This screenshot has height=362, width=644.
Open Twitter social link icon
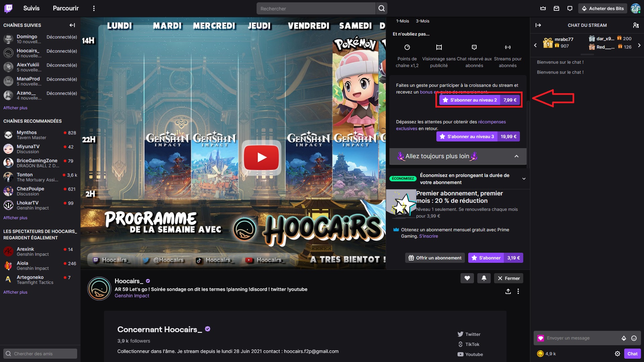coord(461,334)
